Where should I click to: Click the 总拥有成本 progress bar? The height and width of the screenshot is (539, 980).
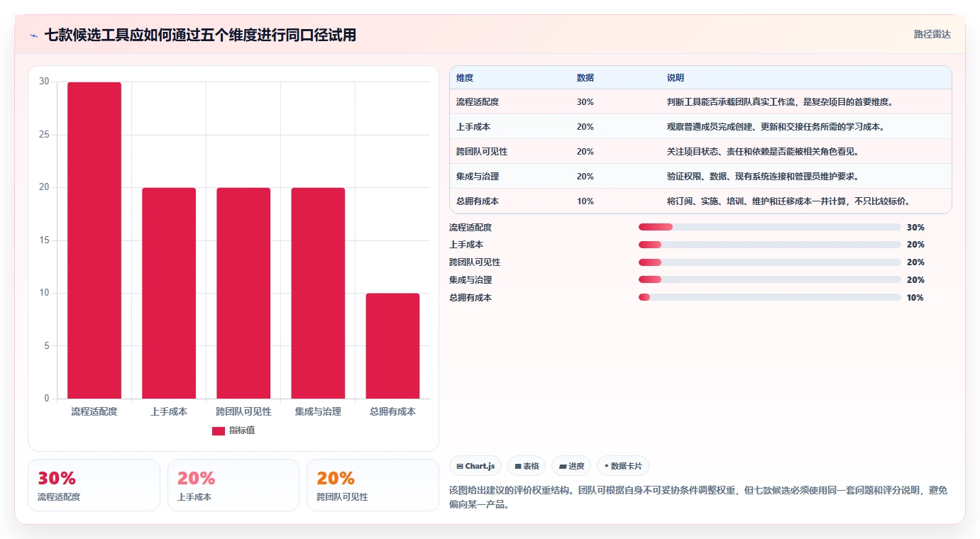tap(769, 297)
